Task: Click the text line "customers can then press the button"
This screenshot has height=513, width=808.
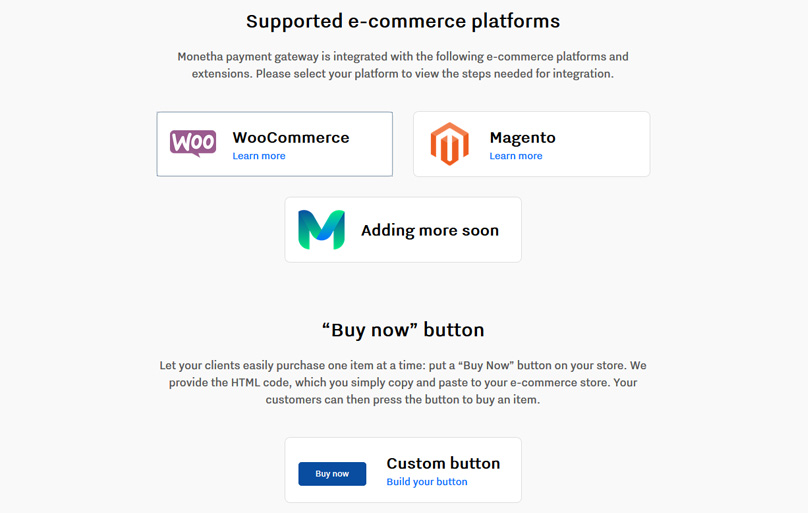Action: pos(403,400)
